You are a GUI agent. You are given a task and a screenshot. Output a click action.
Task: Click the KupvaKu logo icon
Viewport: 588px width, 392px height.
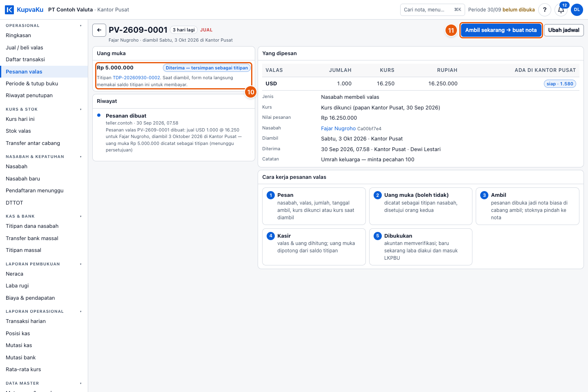[x=9, y=10]
